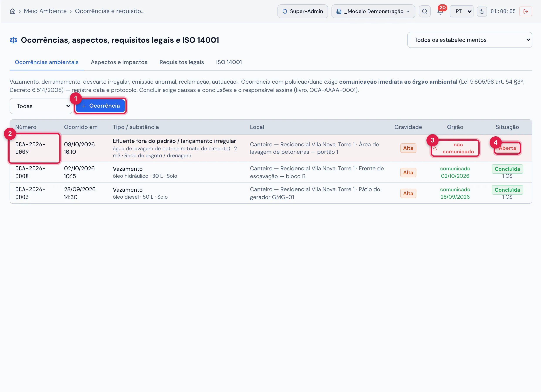Expand the 'Todos os estabelecimentos' dropdown

pyautogui.click(x=469, y=40)
